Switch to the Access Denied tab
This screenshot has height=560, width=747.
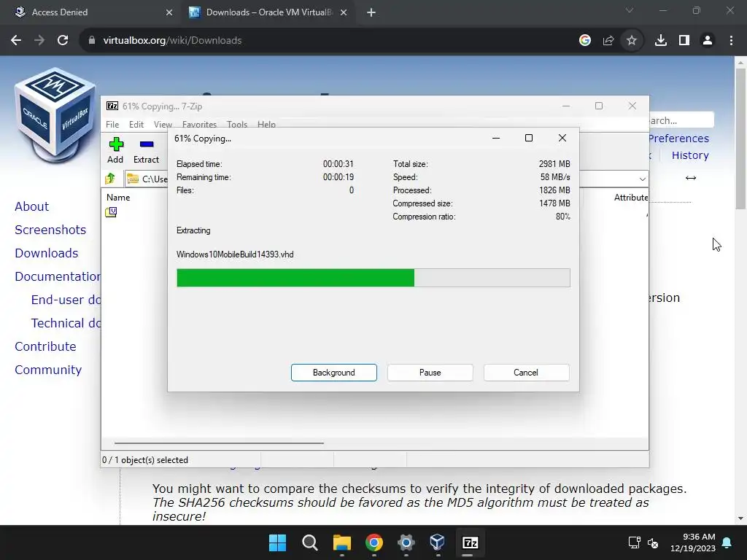(90, 12)
